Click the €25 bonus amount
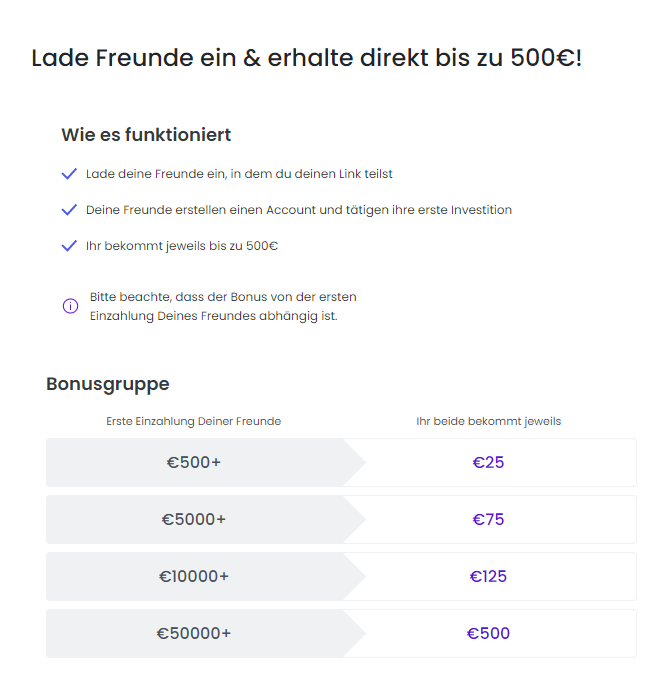 click(x=488, y=462)
